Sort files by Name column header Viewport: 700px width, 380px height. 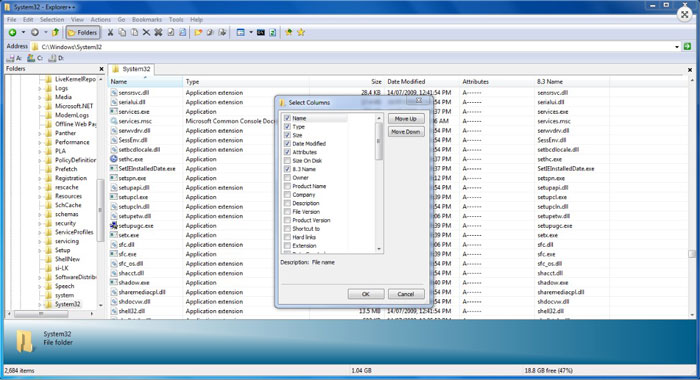[146, 82]
